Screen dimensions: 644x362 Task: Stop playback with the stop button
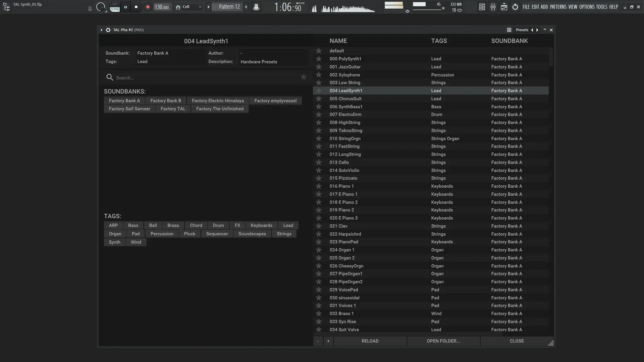136,7
